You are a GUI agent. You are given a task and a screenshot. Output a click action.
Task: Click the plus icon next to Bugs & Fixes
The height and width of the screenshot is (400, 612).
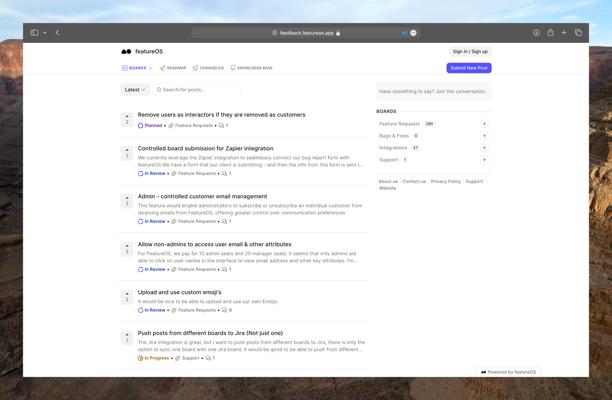pyautogui.click(x=484, y=136)
